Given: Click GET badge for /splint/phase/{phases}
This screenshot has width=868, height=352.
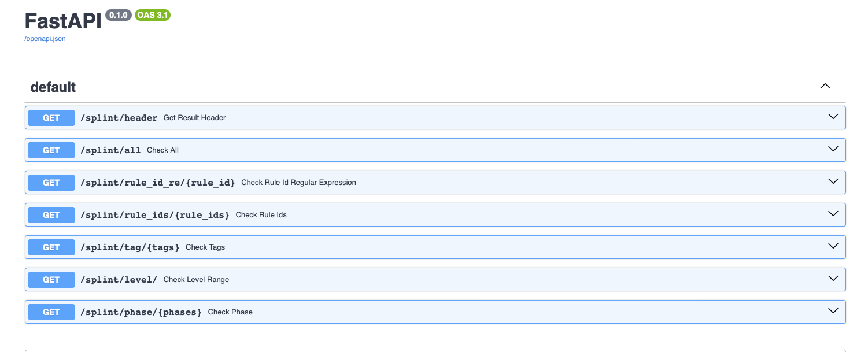Looking at the screenshot, I should coord(51,312).
